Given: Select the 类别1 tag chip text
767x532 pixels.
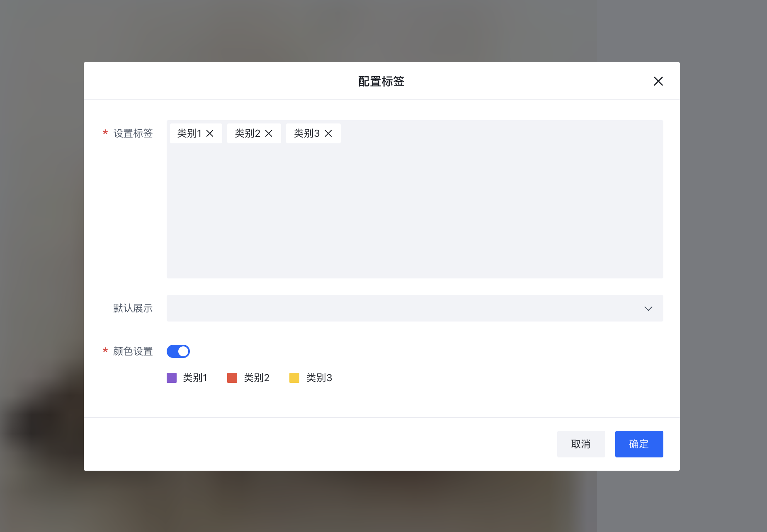Looking at the screenshot, I should click(x=189, y=133).
